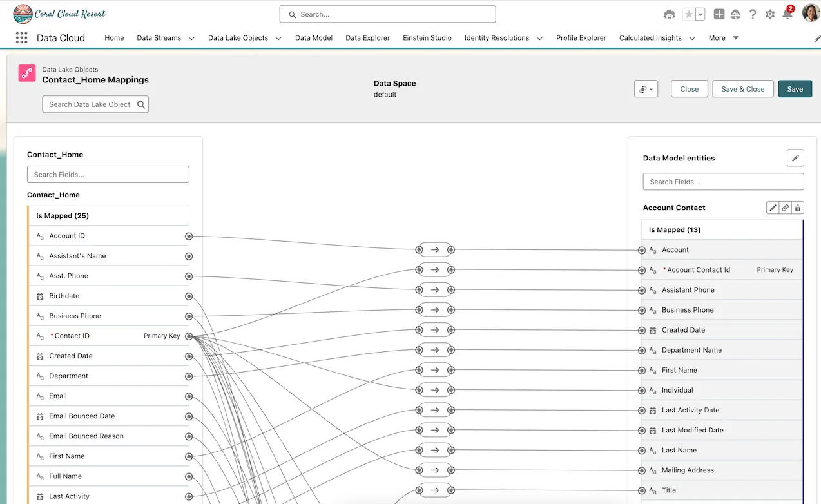
Task: Delete the Account Contact entity mapping
Action: tap(798, 208)
